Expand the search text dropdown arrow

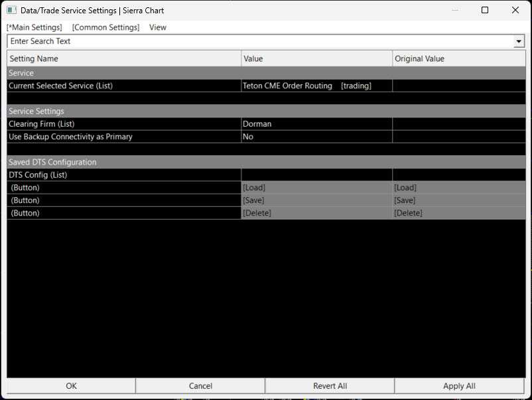[519, 42]
